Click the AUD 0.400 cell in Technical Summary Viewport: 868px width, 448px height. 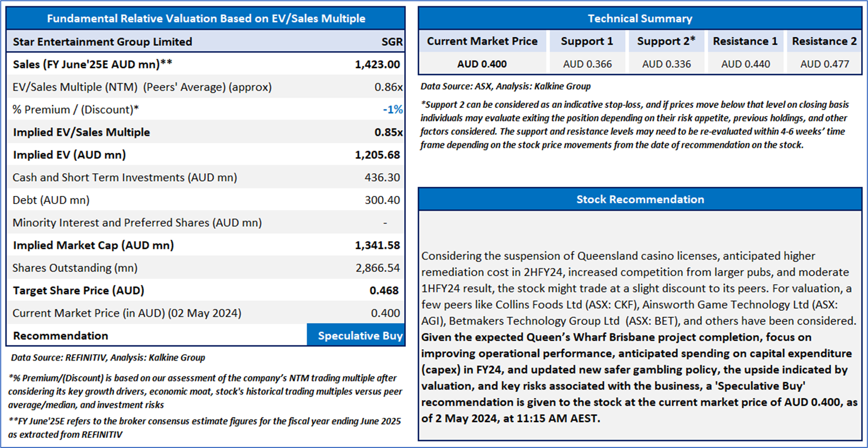click(482, 64)
